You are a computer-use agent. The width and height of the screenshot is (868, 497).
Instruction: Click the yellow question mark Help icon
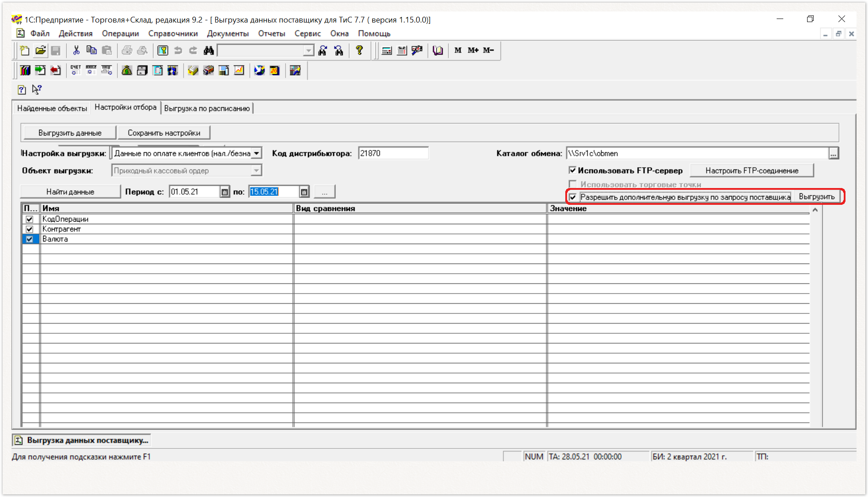click(x=359, y=51)
